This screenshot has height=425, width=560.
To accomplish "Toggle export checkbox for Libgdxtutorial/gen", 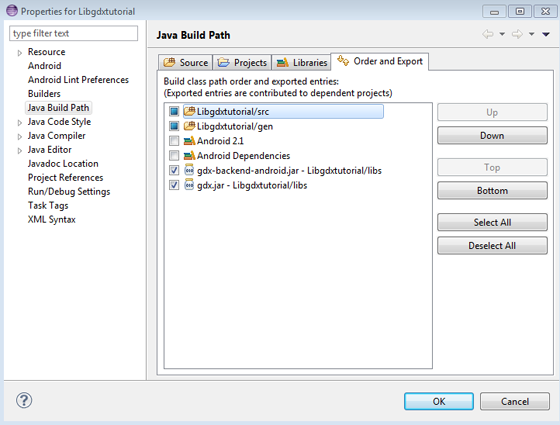I will 174,126.
